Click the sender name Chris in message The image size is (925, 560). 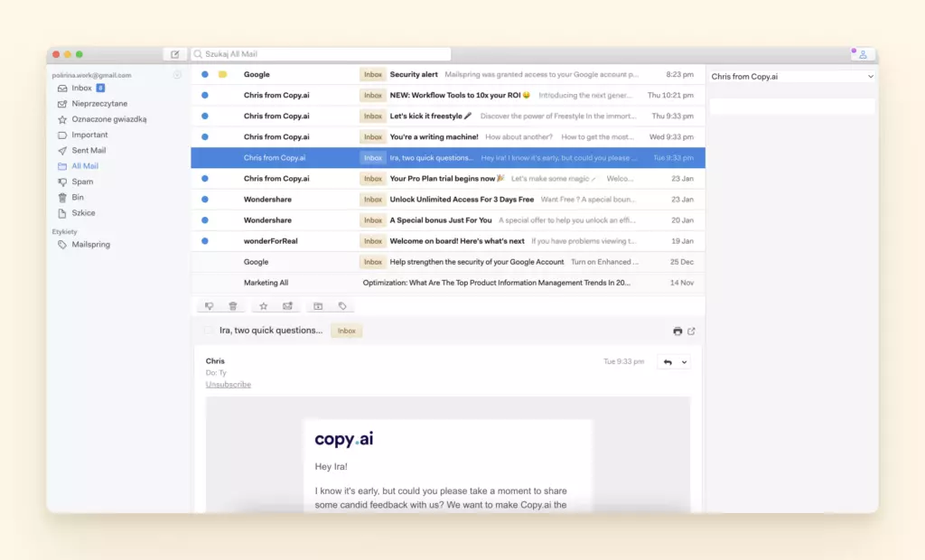pos(215,361)
